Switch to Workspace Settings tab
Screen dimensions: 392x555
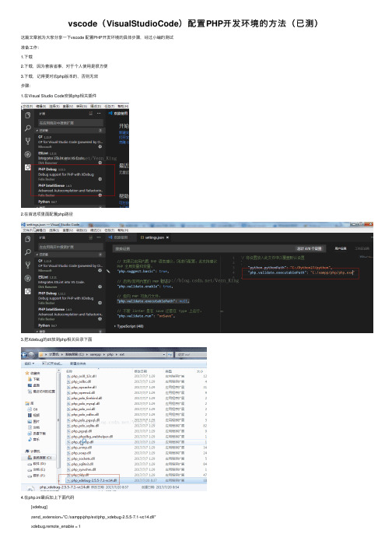click(x=362, y=248)
